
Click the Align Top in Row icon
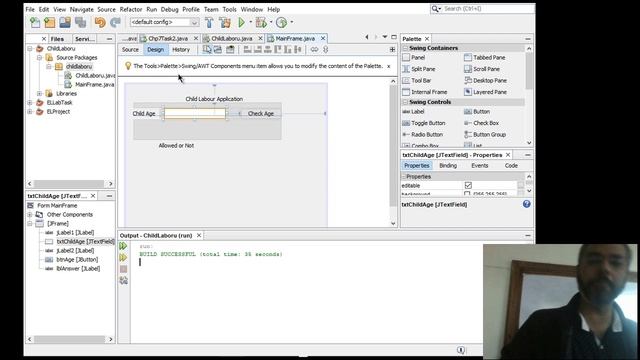(x=278, y=49)
